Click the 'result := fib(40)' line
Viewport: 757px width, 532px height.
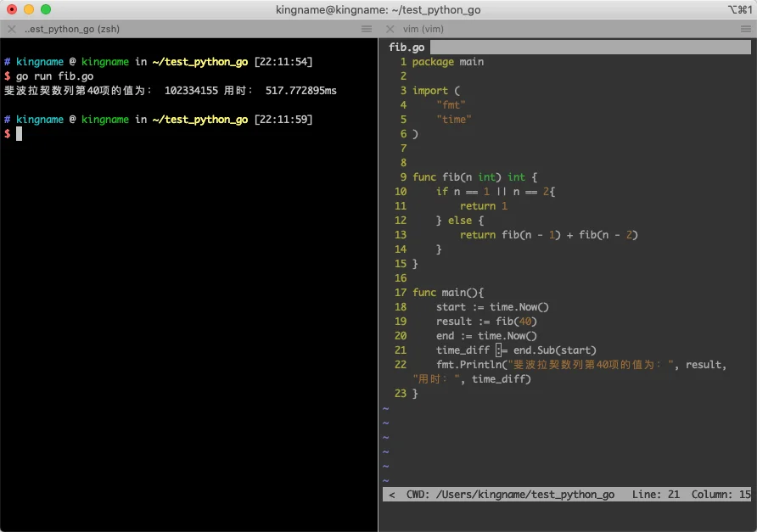(486, 322)
